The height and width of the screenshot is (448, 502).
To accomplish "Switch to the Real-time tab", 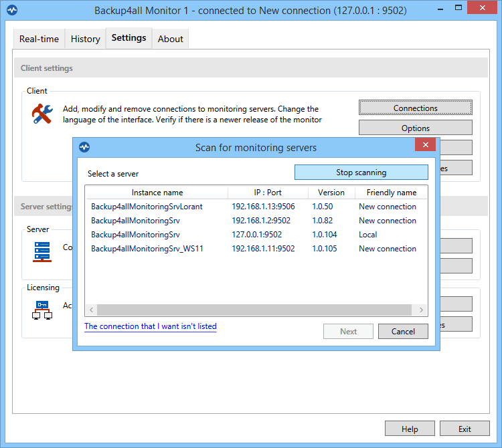I will pyautogui.click(x=39, y=39).
